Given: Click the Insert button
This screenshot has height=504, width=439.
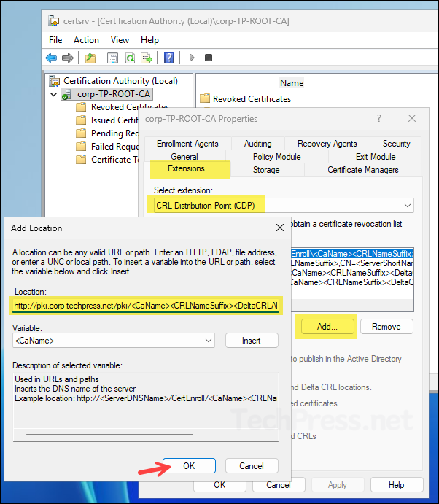Looking at the screenshot, I should click(252, 341).
